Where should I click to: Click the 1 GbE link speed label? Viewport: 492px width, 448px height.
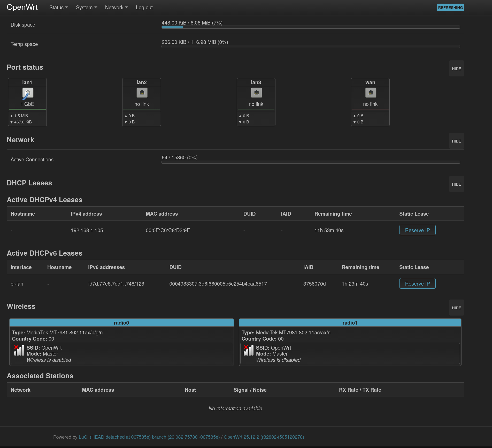click(27, 104)
